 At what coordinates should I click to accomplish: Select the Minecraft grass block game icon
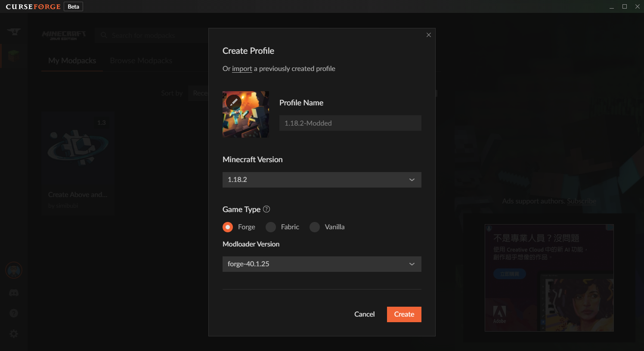point(14,55)
